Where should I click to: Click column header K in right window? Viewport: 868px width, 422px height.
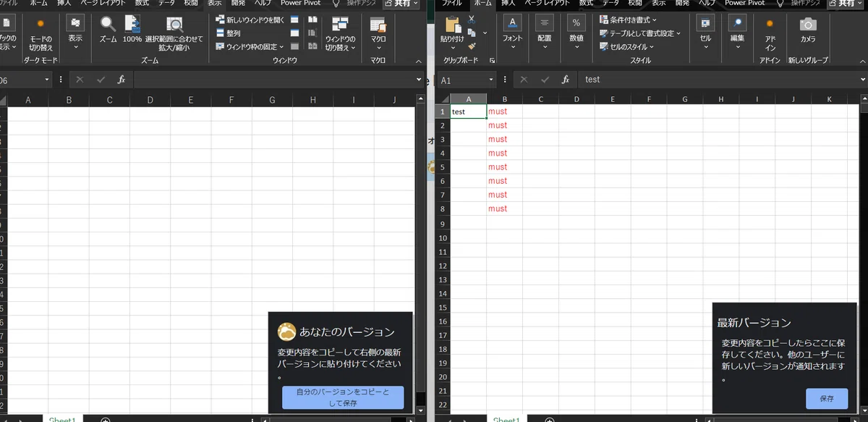[x=829, y=99]
